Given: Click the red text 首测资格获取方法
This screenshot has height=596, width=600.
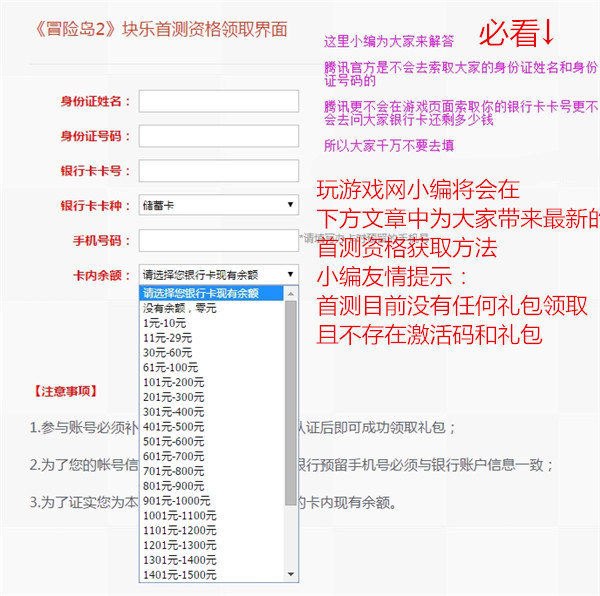Looking at the screenshot, I should pyautogui.click(x=407, y=248).
